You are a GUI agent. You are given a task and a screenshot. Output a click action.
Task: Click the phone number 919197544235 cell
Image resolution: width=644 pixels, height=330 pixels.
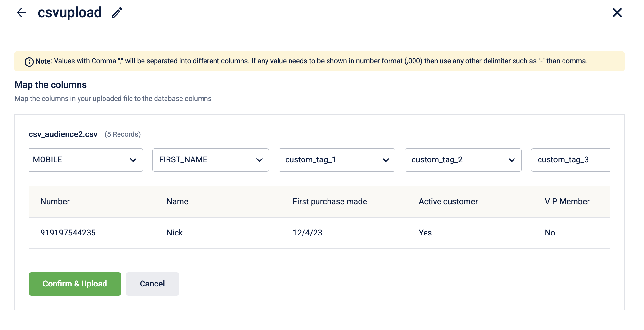[68, 233]
